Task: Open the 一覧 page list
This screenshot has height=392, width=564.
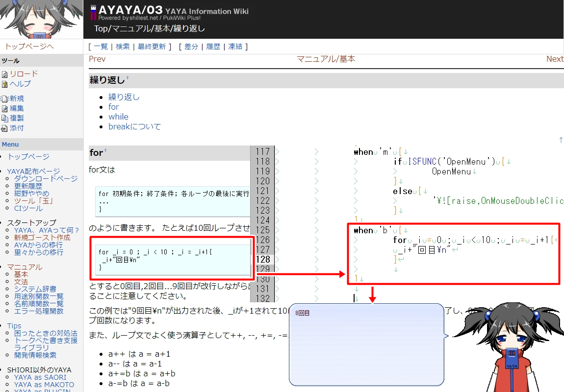Action: coord(101,47)
